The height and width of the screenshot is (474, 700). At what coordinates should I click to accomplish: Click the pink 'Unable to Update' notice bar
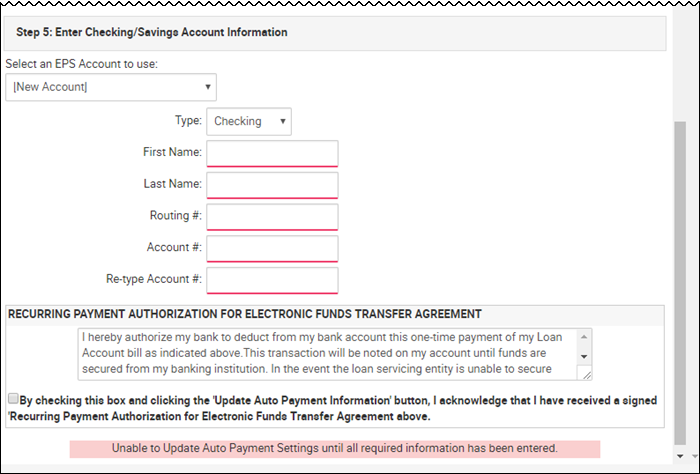[335, 449]
